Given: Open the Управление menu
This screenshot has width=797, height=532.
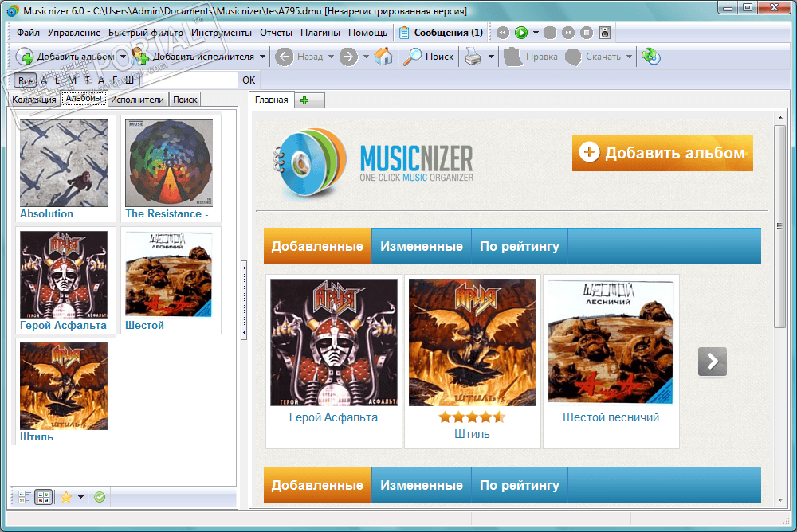Looking at the screenshot, I should [74, 33].
